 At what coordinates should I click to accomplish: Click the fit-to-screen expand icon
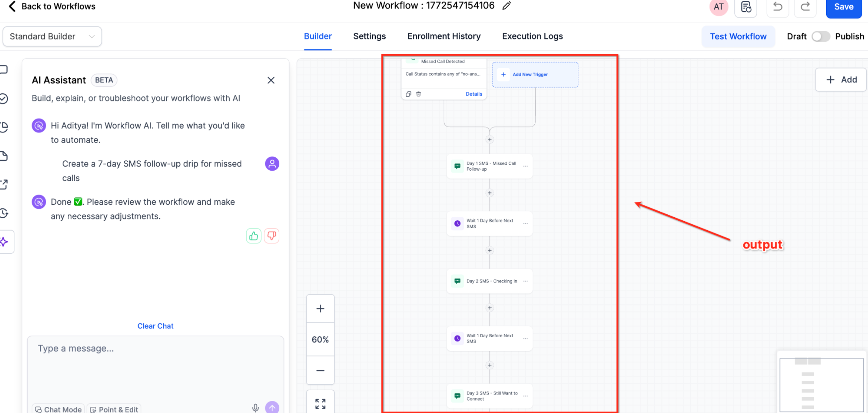320,403
